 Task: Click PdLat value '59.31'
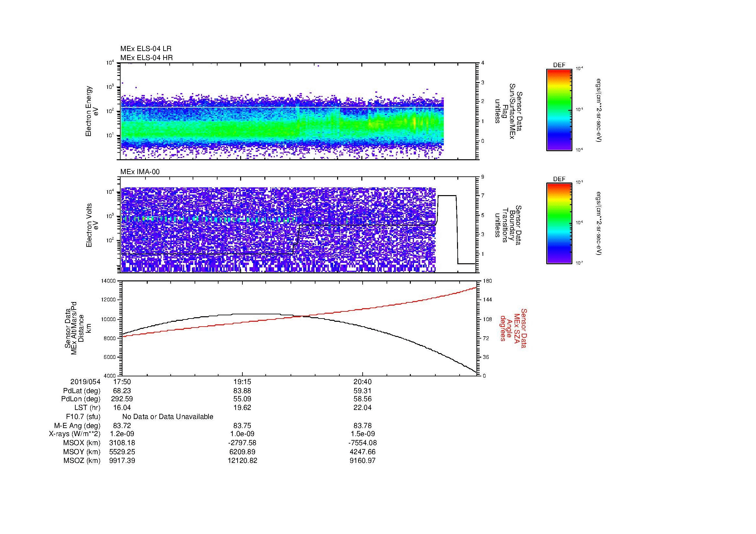(x=363, y=391)
